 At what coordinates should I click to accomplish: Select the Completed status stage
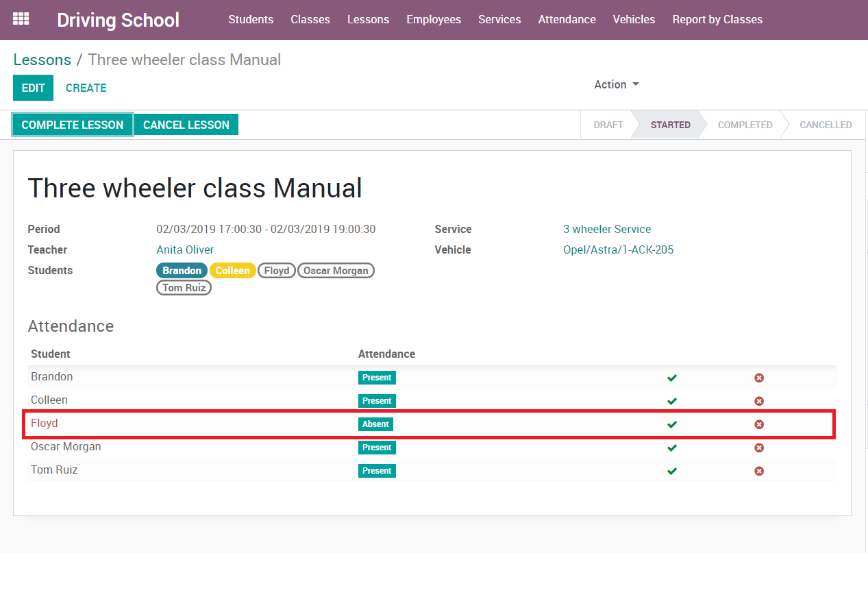point(745,125)
